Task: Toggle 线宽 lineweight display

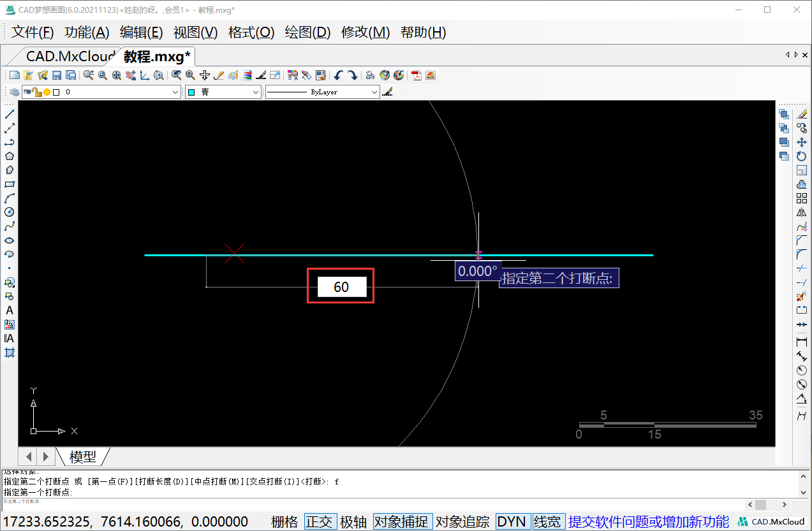Action: pyautogui.click(x=549, y=521)
